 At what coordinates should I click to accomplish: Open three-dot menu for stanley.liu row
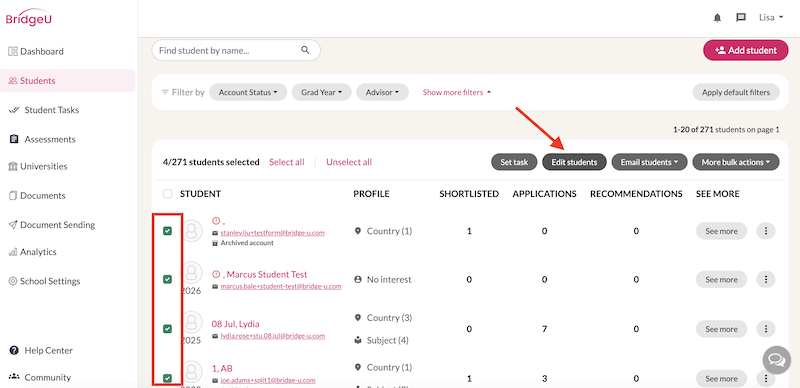point(766,231)
